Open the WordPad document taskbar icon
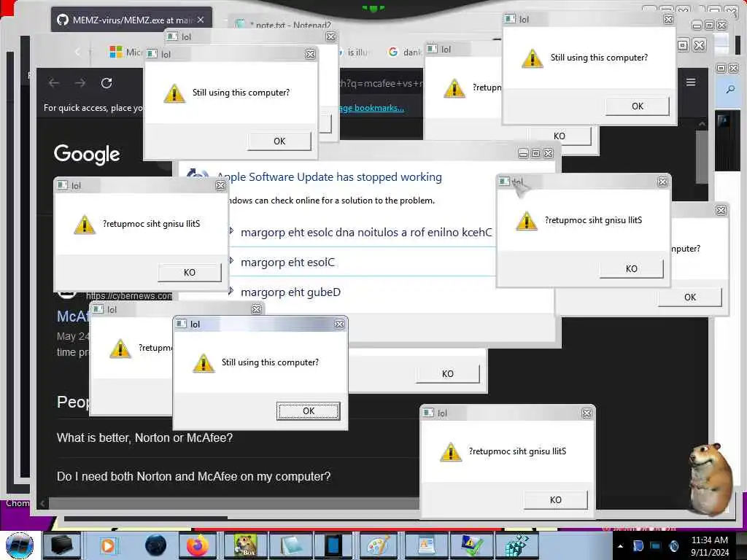 426,545
